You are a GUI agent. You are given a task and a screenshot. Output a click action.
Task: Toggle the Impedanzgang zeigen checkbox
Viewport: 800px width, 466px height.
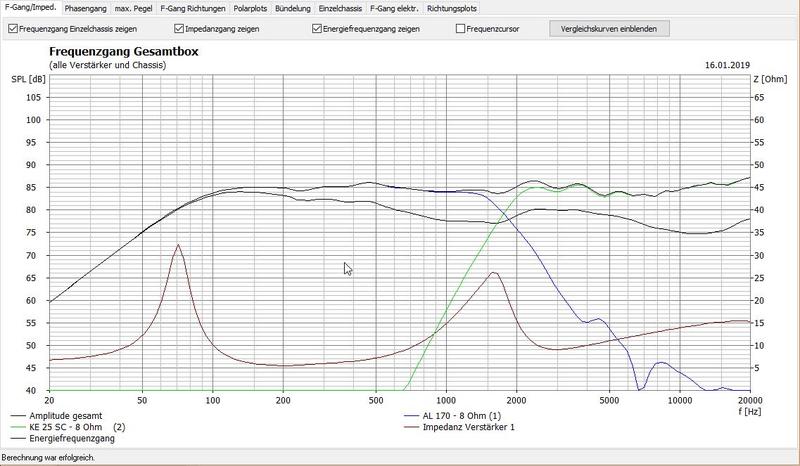[x=179, y=29]
